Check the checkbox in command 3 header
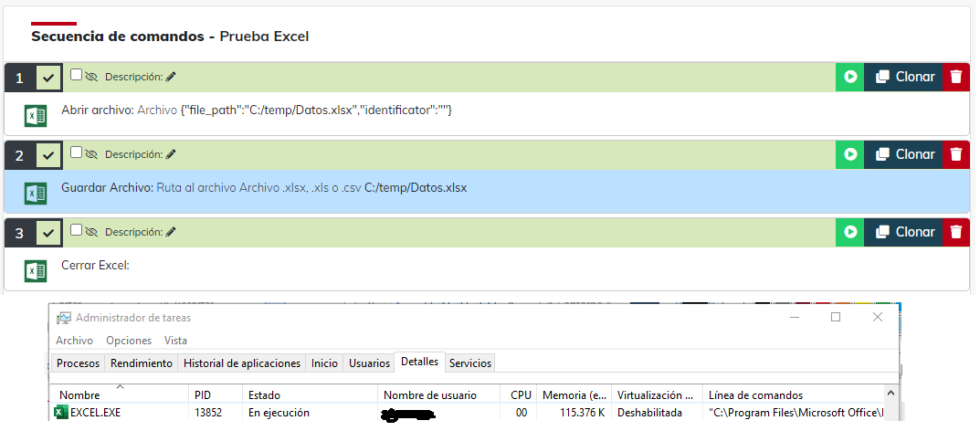Image resolution: width=980 pixels, height=431 pixels. pyautogui.click(x=76, y=230)
